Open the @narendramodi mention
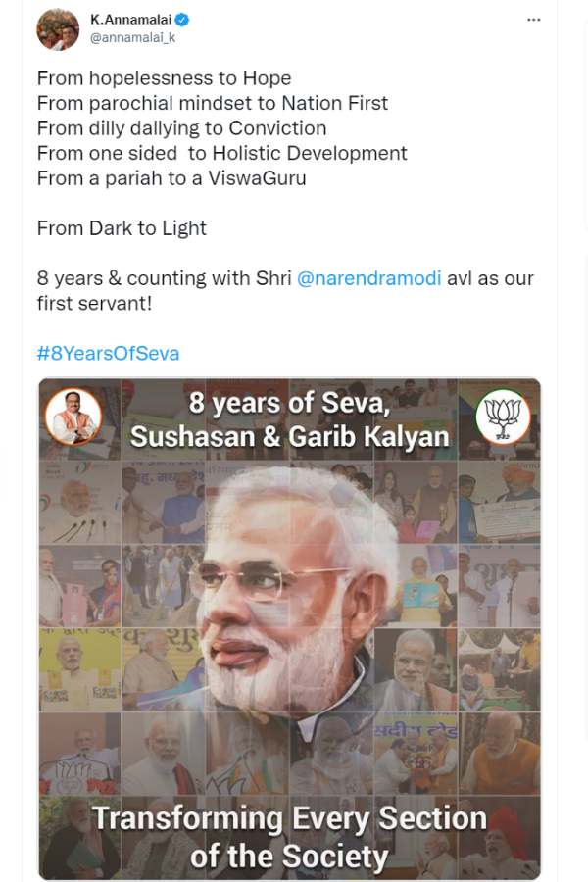Image resolution: width=588 pixels, height=882 pixels. point(368,278)
